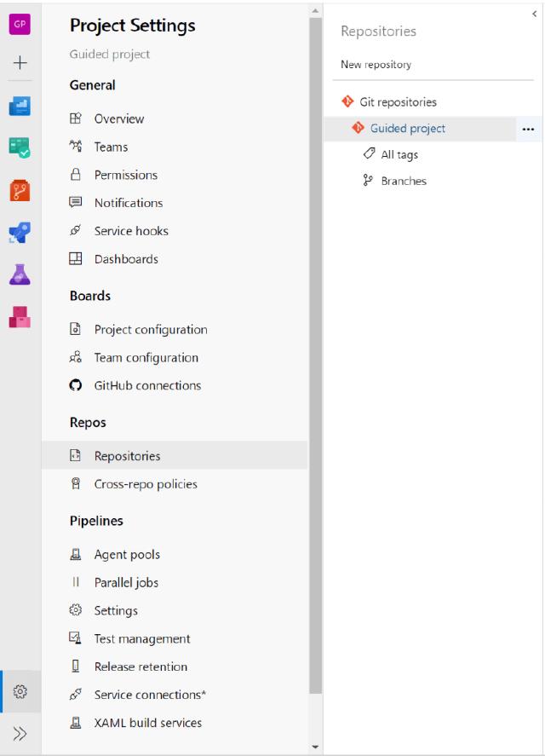Select Branches under Guided project
Screen dimensions: 545x756
point(404,182)
